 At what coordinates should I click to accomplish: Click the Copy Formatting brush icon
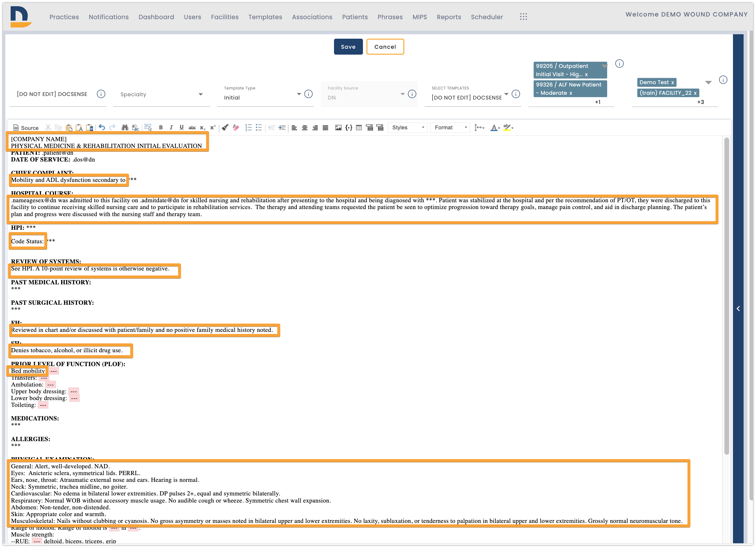(225, 128)
